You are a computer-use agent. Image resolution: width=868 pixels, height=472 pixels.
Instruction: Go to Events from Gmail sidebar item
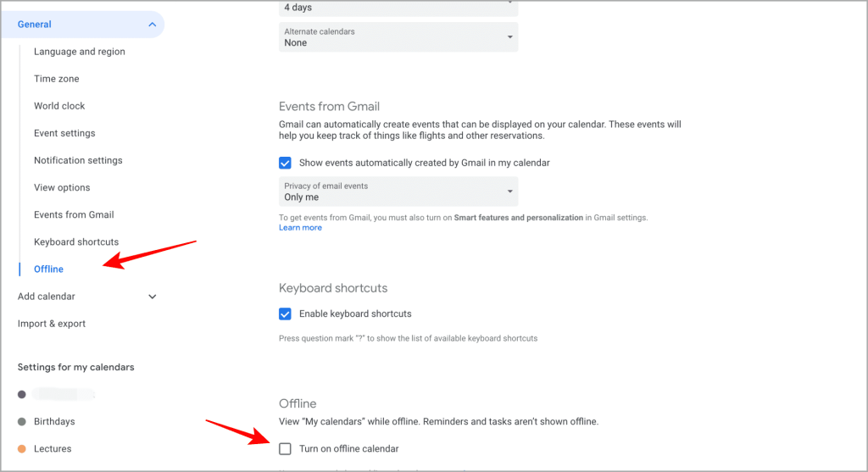point(74,214)
